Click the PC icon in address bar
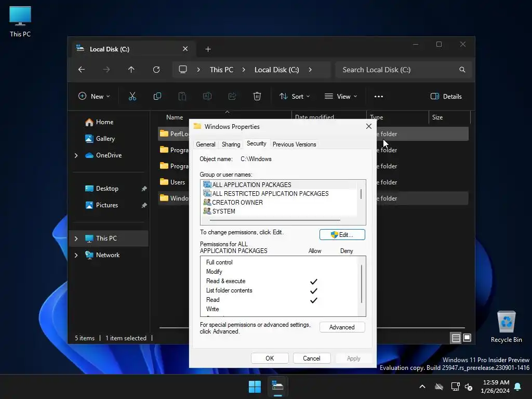Viewport: 532px width, 399px height. 183,70
